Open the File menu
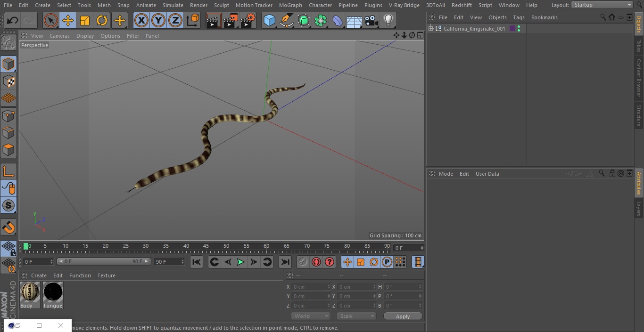The height and width of the screenshot is (332, 644). point(8,5)
